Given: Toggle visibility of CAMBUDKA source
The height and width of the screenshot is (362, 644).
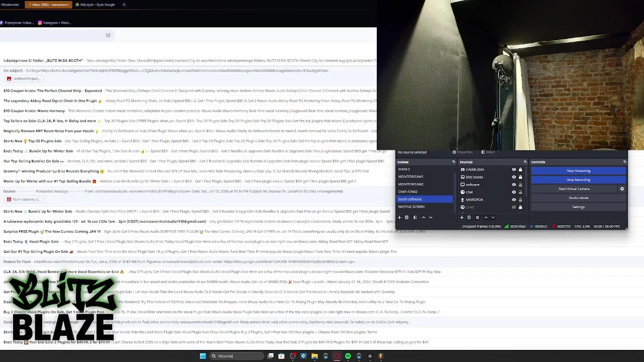Looking at the screenshot, I should 514,169.
